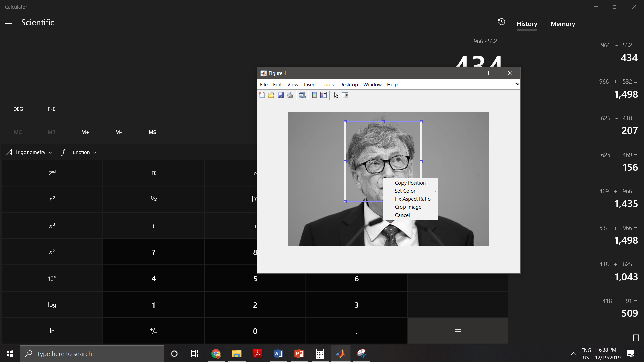The height and width of the screenshot is (362, 644).
Task: Toggle the DEG angle unit
Action: (x=18, y=109)
